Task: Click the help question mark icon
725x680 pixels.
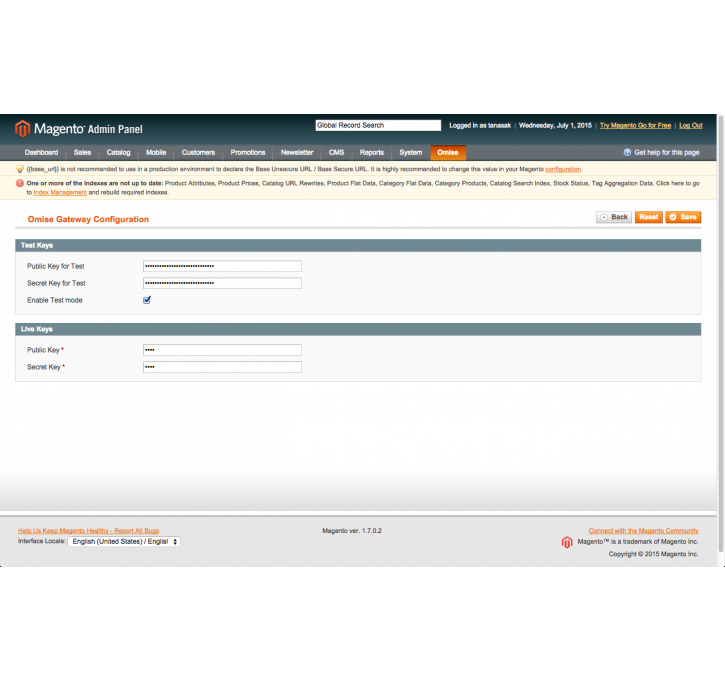Action: pyautogui.click(x=627, y=153)
